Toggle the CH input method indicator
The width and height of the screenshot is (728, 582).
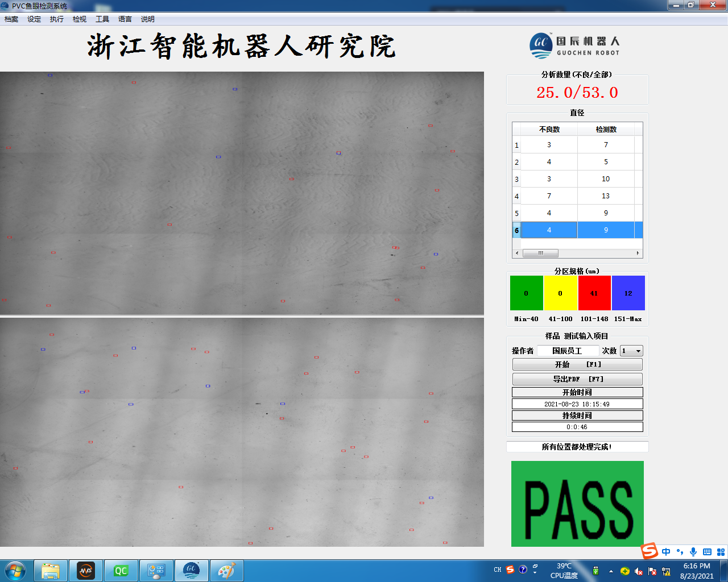[x=497, y=568]
